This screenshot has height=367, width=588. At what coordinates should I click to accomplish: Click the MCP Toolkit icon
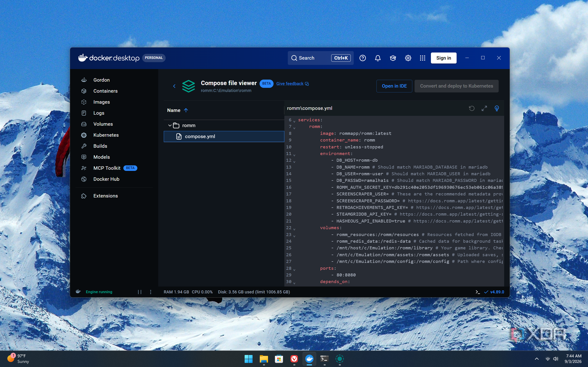84,168
